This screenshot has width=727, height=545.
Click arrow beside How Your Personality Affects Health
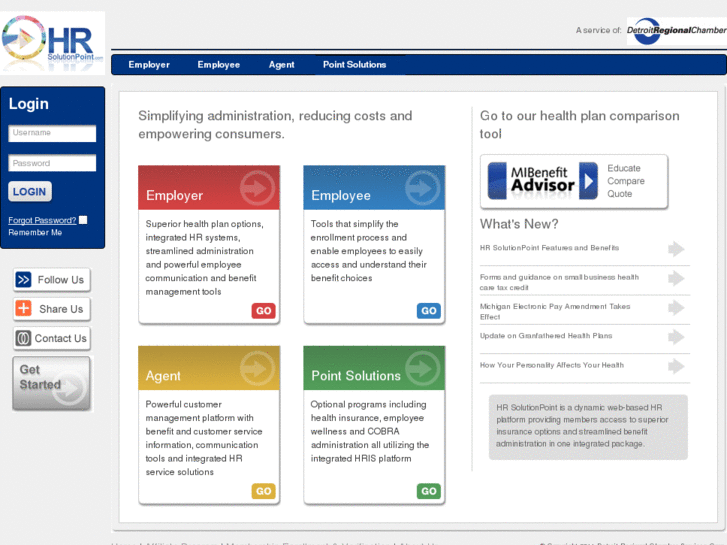(676, 366)
